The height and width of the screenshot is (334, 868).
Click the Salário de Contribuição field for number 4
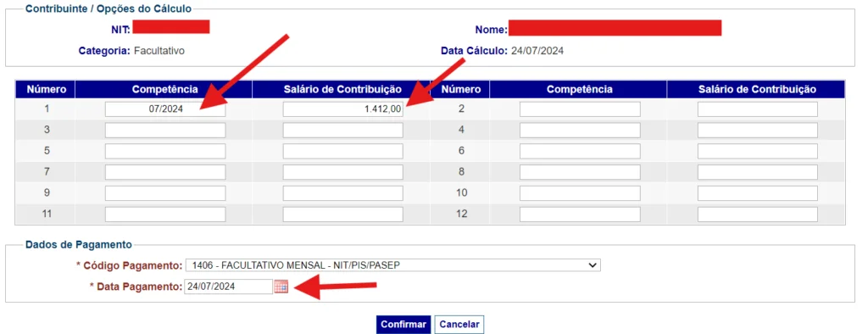[758, 131]
